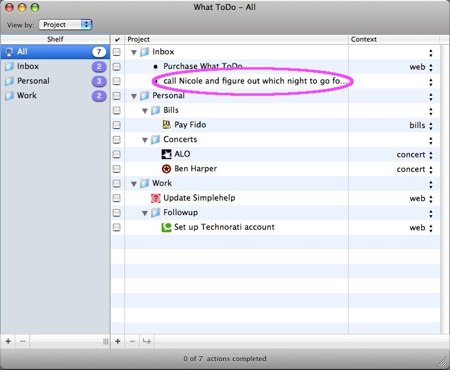This screenshot has height=370, width=450.
Task: Click the Ben Harper task icon
Action: tap(166, 169)
